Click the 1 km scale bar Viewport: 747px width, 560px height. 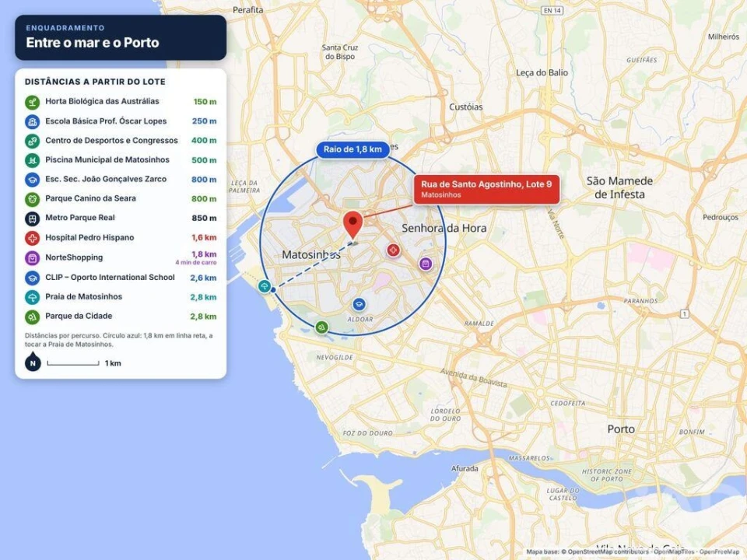point(73,363)
